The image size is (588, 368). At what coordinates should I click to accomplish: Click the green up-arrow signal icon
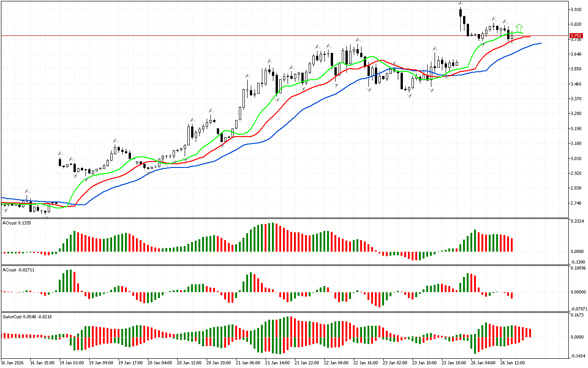coord(519,28)
